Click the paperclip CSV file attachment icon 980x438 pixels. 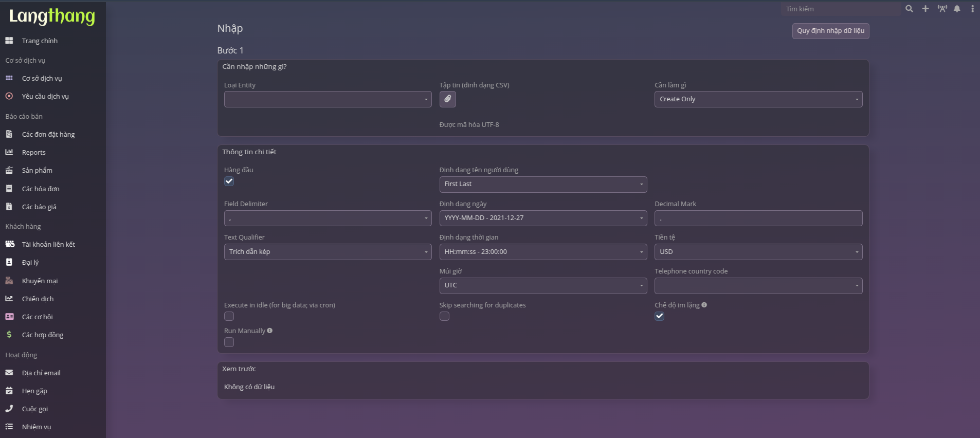pos(447,99)
